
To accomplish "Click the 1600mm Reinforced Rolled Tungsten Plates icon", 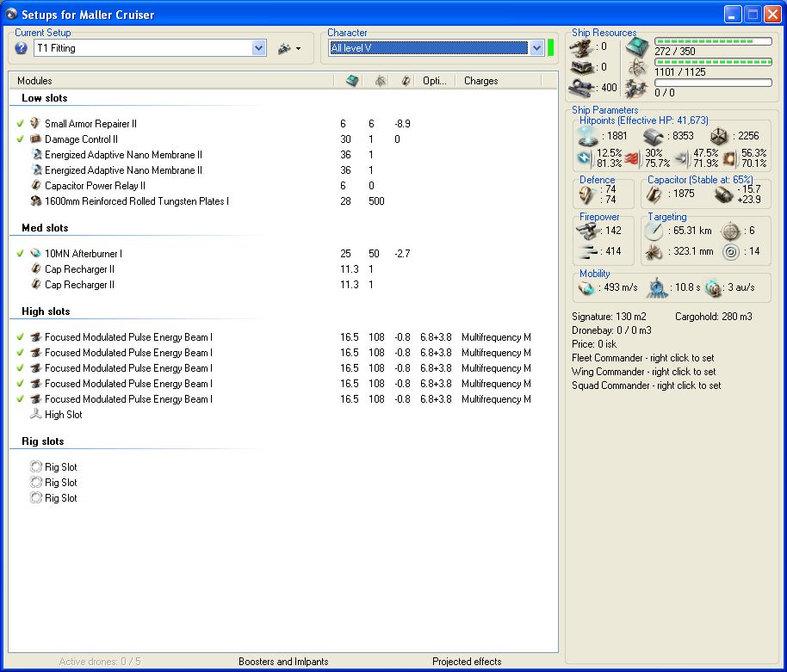I will pyautogui.click(x=35, y=201).
